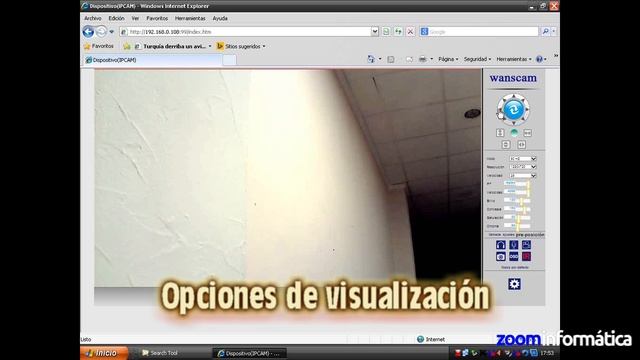Click the microphone talk icon
640x360 pixels.
tap(514, 244)
